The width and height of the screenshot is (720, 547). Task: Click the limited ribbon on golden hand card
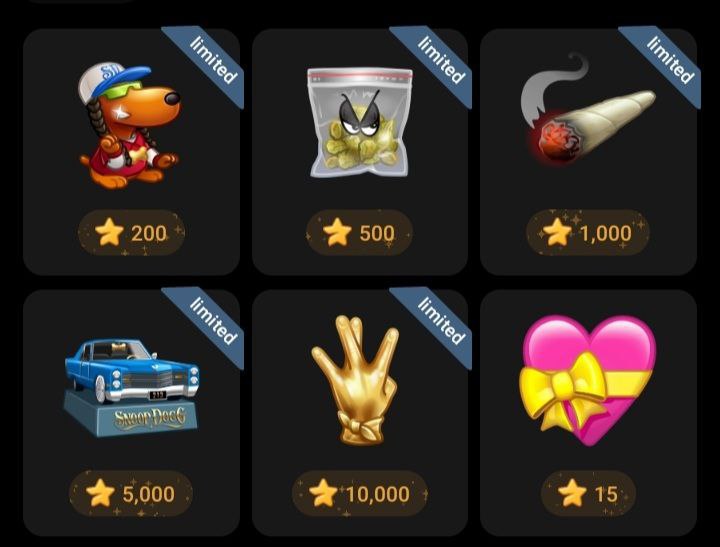[x=440, y=321]
